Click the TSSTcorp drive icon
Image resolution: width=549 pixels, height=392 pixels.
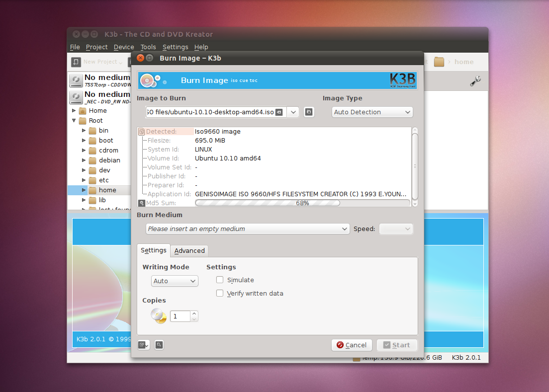76,80
